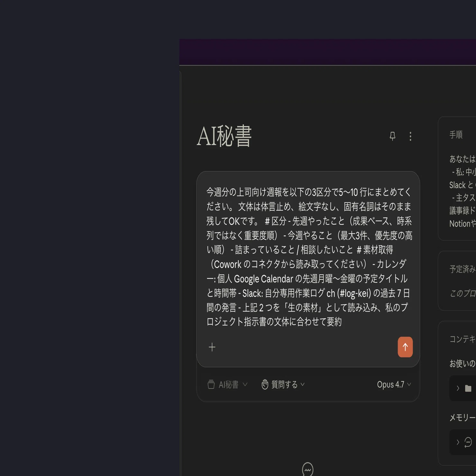Click the hand icon beside 質問する

pyautogui.click(x=265, y=384)
